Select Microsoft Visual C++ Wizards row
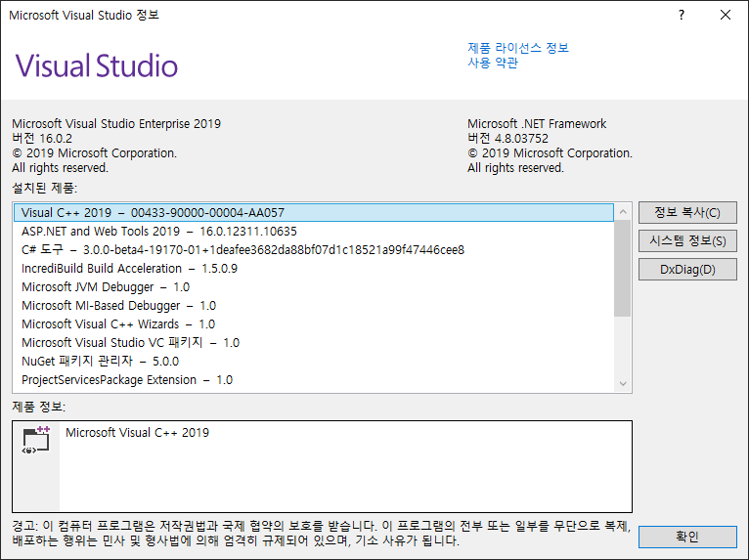Screen dimensions: 749x560 coord(314,324)
